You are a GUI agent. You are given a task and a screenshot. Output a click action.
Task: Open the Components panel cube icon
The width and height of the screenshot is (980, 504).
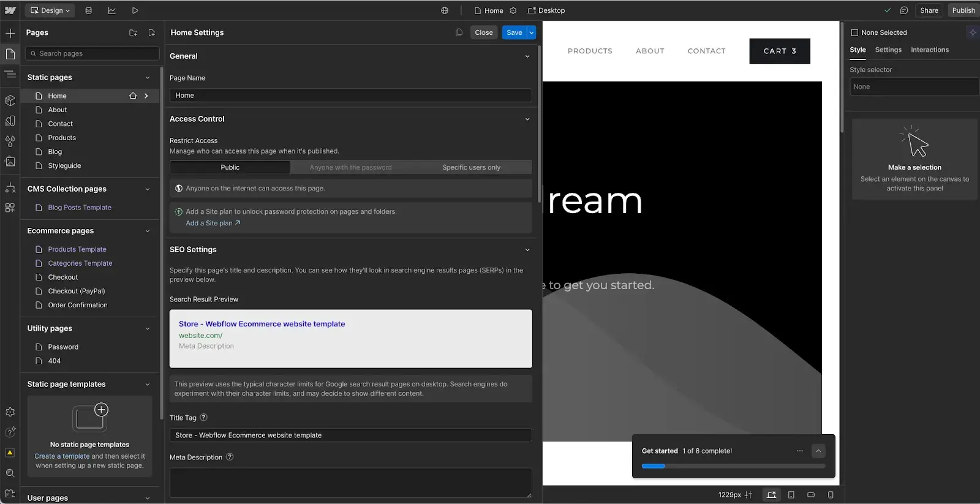[10, 100]
